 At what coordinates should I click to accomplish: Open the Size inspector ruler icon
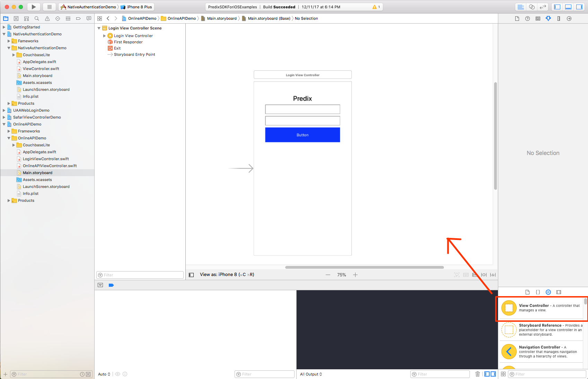point(559,18)
